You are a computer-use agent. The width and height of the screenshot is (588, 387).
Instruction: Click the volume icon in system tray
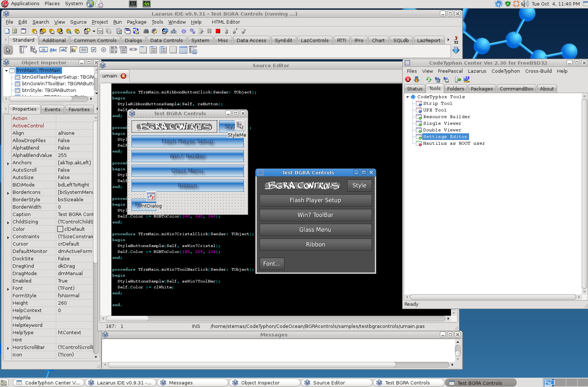(x=524, y=4)
